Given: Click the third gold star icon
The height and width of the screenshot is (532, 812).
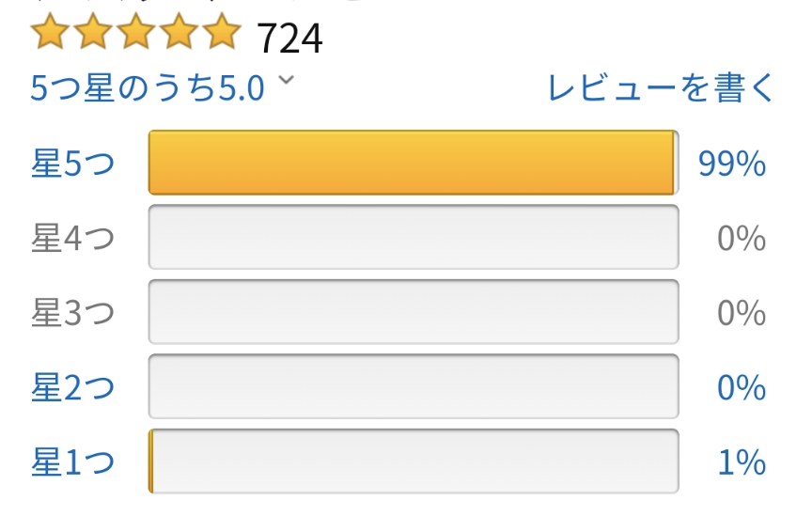Looking at the screenshot, I should (136, 32).
